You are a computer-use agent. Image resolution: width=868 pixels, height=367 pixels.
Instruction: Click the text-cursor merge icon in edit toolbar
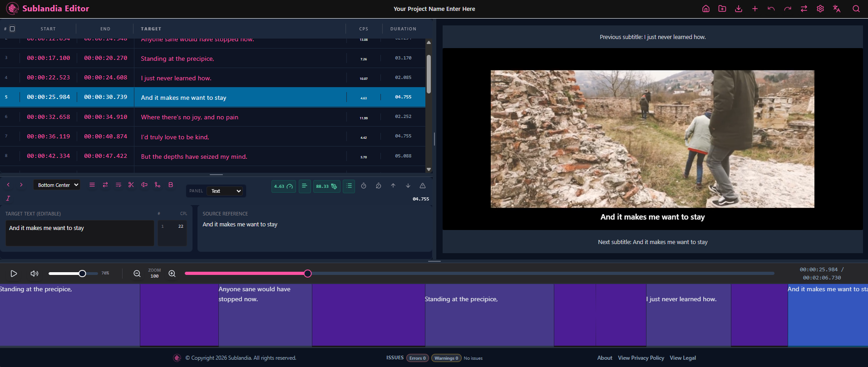click(x=144, y=185)
